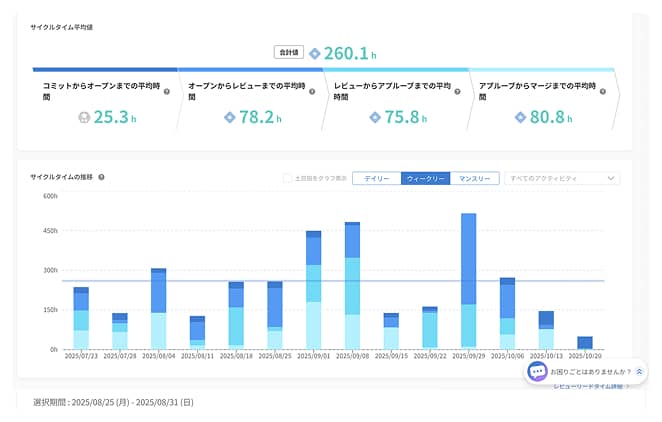
Task: Click the bar for 2025/08/25
Action: point(275,315)
